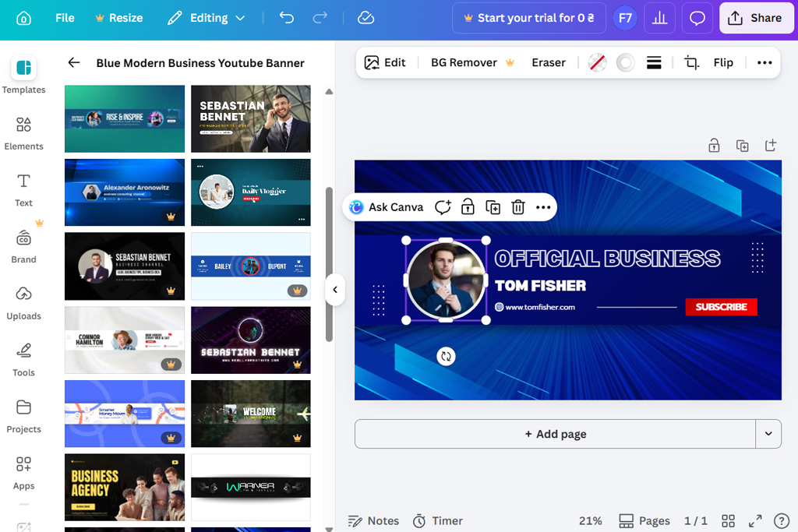Open the white circle color swatch

tap(626, 63)
